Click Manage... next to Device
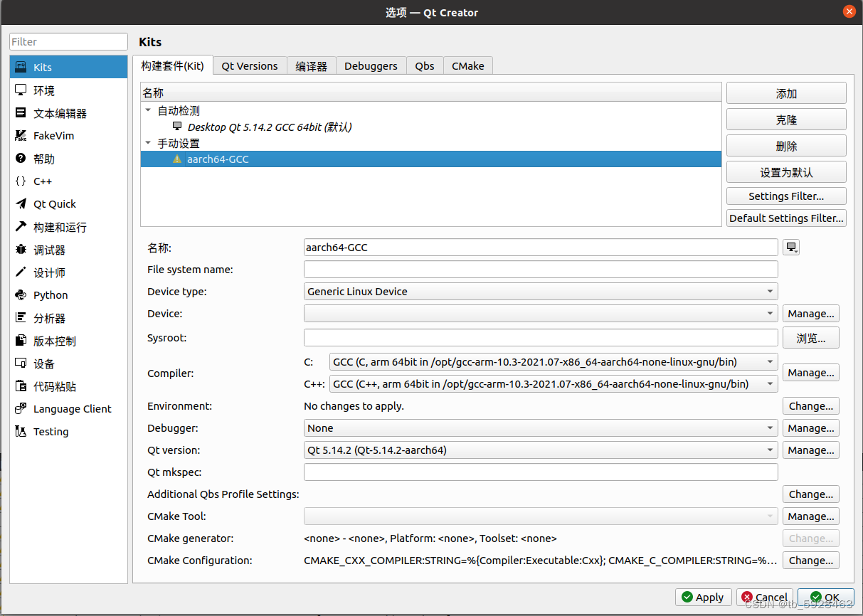The image size is (863, 616). pyautogui.click(x=811, y=314)
